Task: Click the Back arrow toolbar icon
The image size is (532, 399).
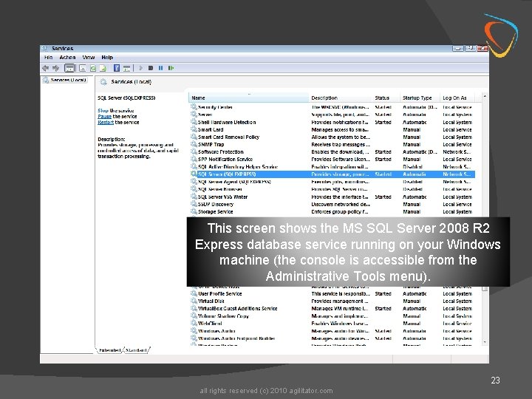Action: (x=46, y=68)
